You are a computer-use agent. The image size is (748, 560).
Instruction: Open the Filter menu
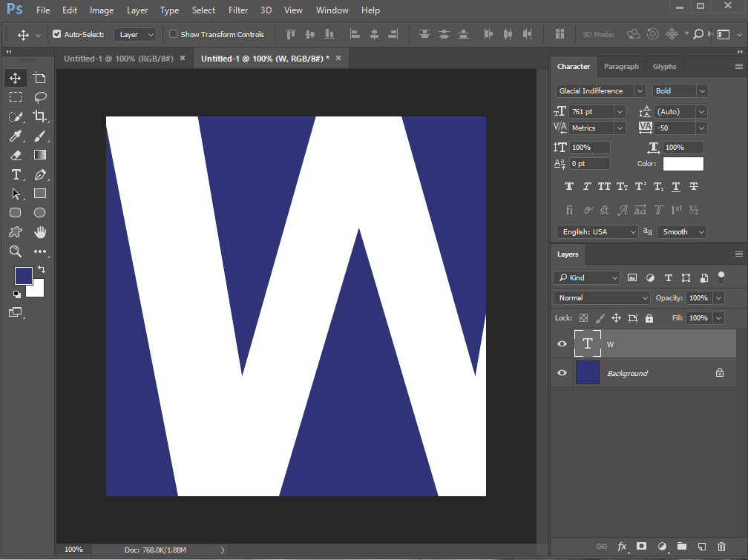238,10
